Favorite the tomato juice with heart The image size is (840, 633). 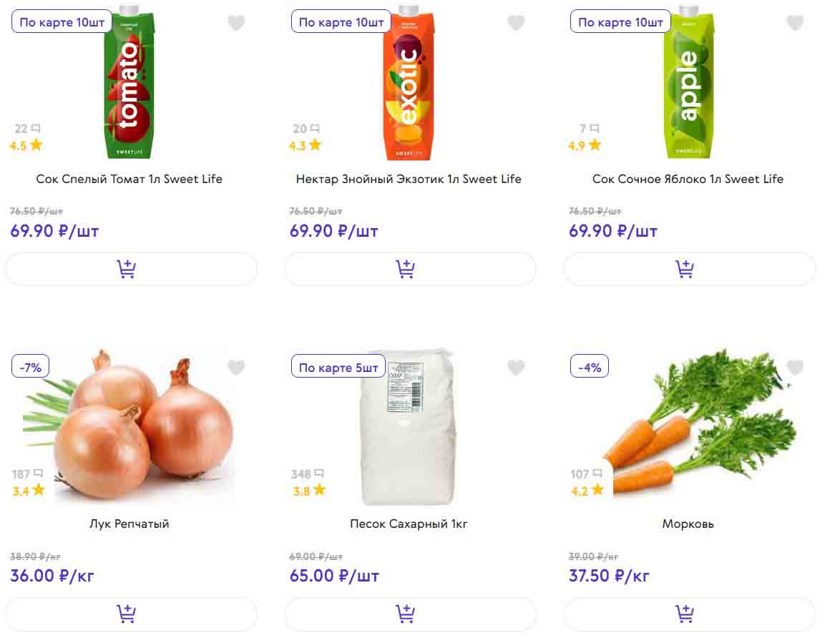coord(236,23)
